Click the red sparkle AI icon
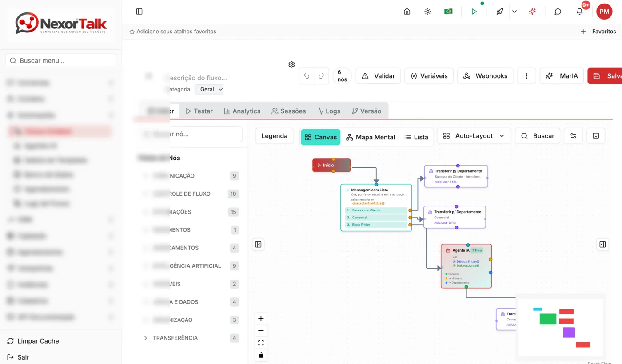Viewport: 622px width, 364px height. click(532, 12)
